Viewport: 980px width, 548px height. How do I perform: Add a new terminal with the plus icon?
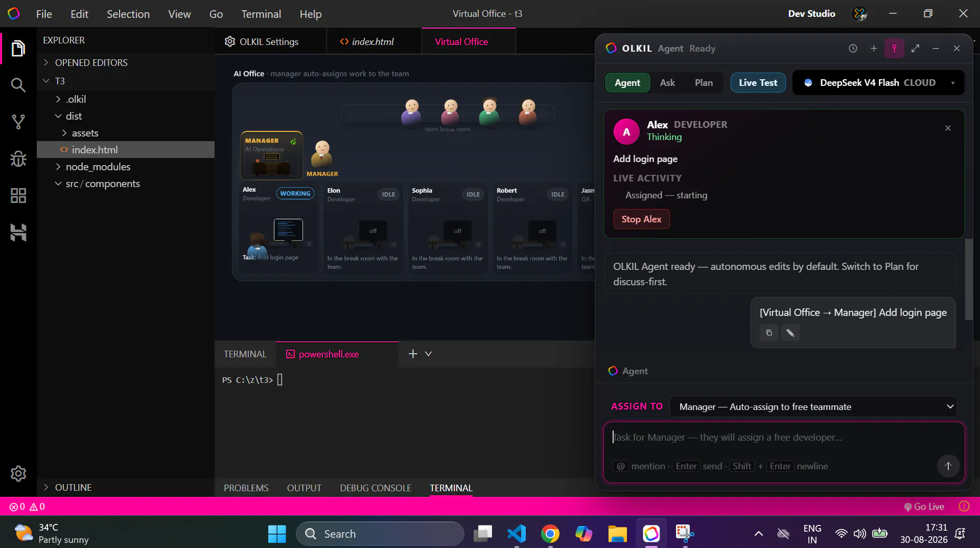(x=413, y=354)
